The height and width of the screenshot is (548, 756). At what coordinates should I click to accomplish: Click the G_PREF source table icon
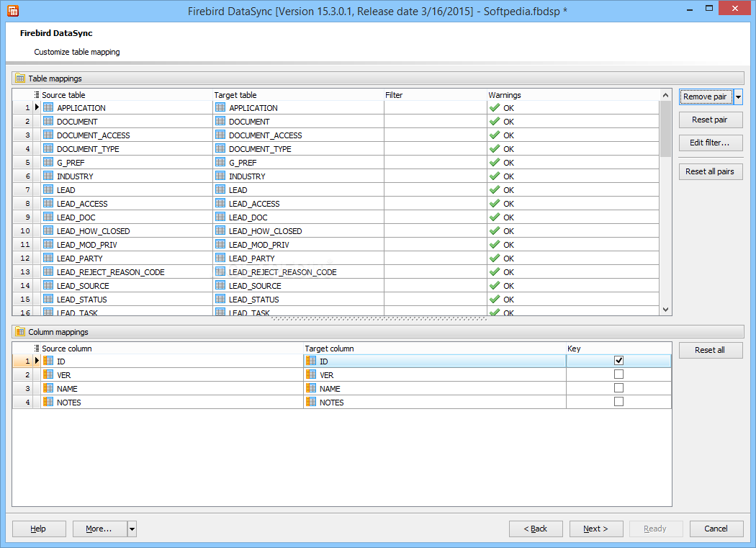[48, 162]
